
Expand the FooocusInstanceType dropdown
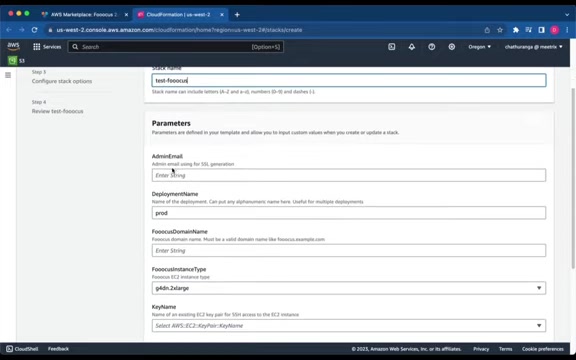[x=349, y=288]
